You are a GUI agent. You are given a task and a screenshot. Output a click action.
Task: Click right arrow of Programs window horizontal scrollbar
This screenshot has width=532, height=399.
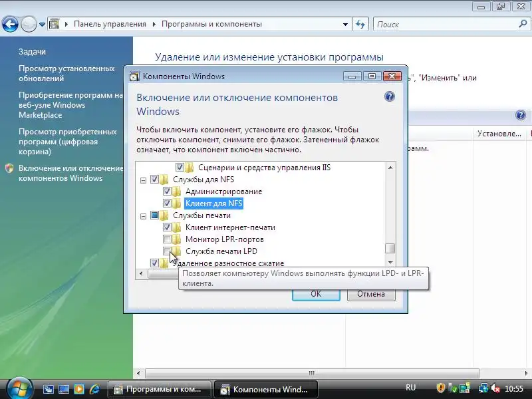(x=527, y=373)
